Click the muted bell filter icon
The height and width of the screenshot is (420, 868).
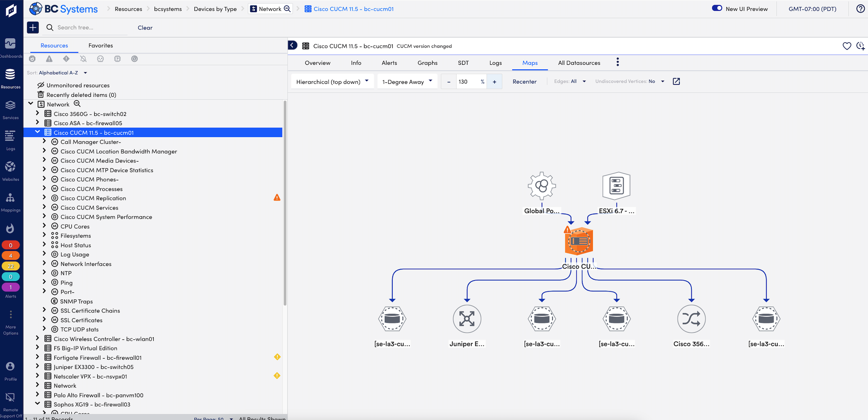pyautogui.click(x=84, y=59)
